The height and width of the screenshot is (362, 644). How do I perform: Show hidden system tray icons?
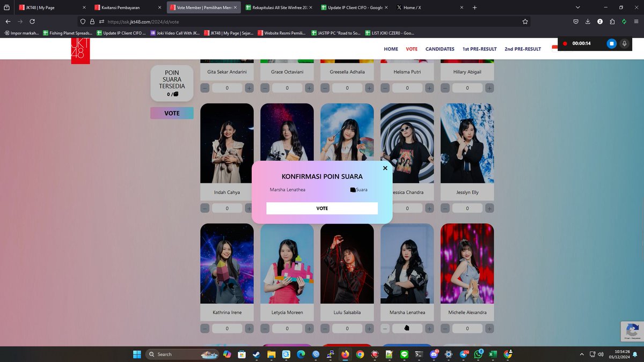click(x=582, y=354)
